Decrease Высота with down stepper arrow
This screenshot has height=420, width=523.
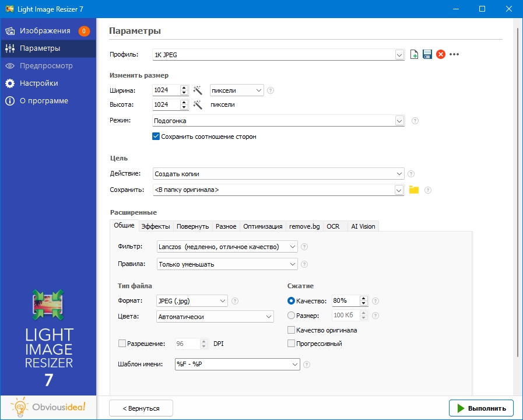point(184,107)
